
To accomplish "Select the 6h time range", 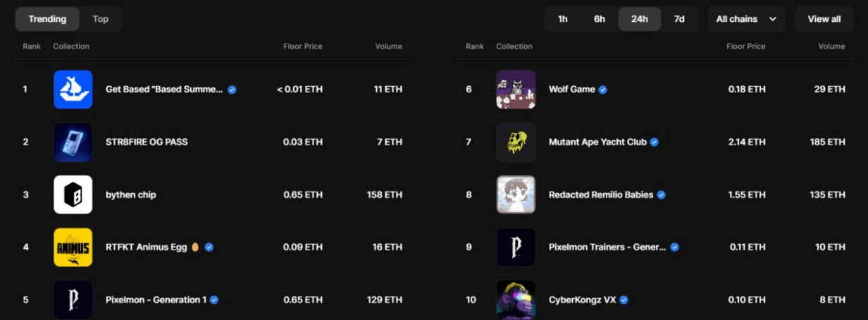I will point(600,19).
